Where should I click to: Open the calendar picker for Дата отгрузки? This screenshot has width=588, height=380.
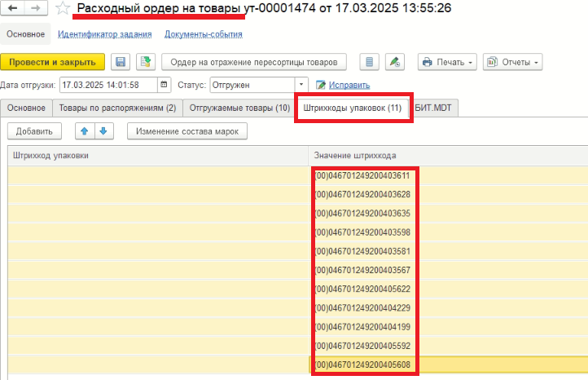coord(165,85)
